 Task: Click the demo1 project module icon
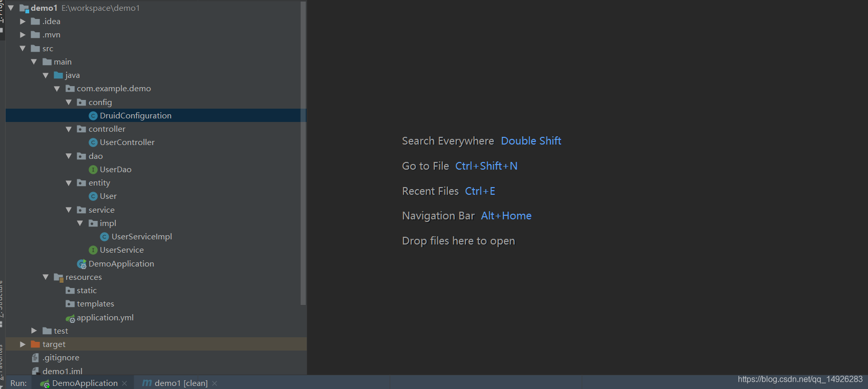click(x=24, y=8)
